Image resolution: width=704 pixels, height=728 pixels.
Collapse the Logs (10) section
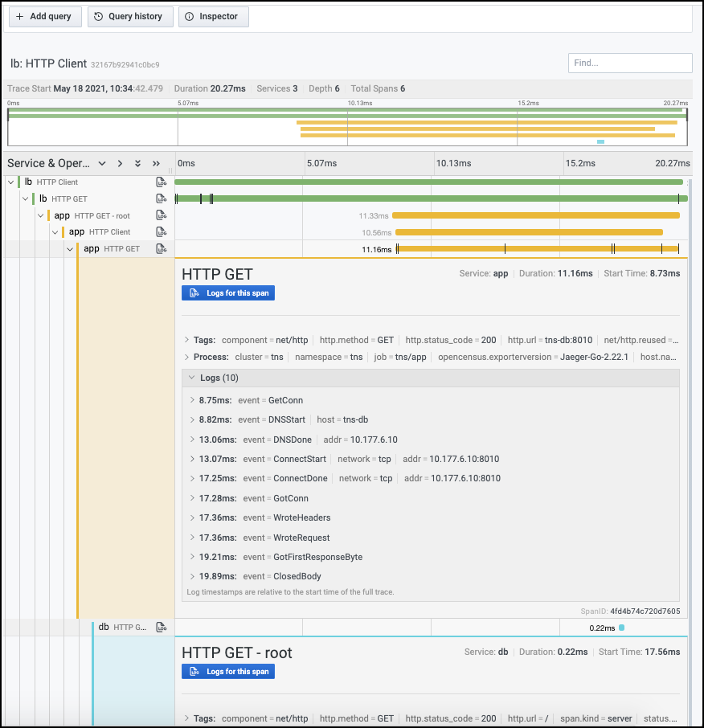point(191,378)
